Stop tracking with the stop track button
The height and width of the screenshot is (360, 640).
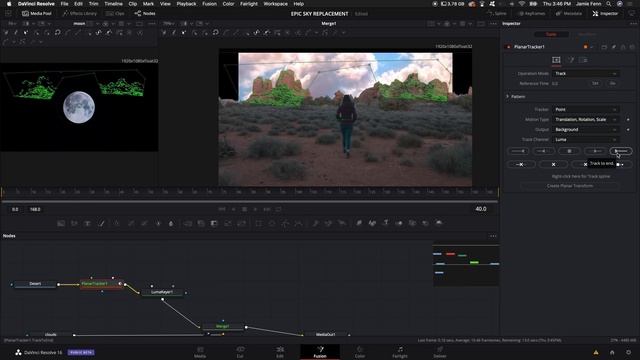[569, 151]
